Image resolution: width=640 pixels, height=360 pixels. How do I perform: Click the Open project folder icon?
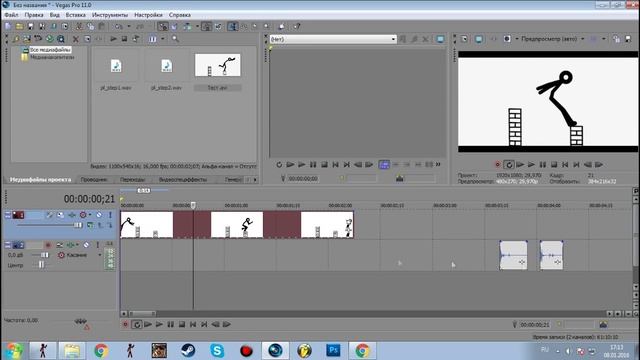coord(19,27)
